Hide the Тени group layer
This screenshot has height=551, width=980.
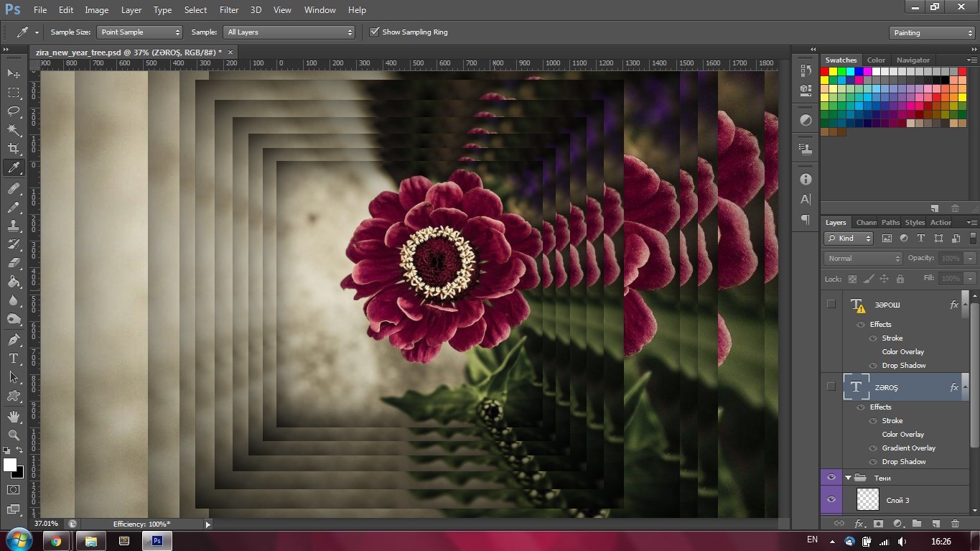point(831,478)
